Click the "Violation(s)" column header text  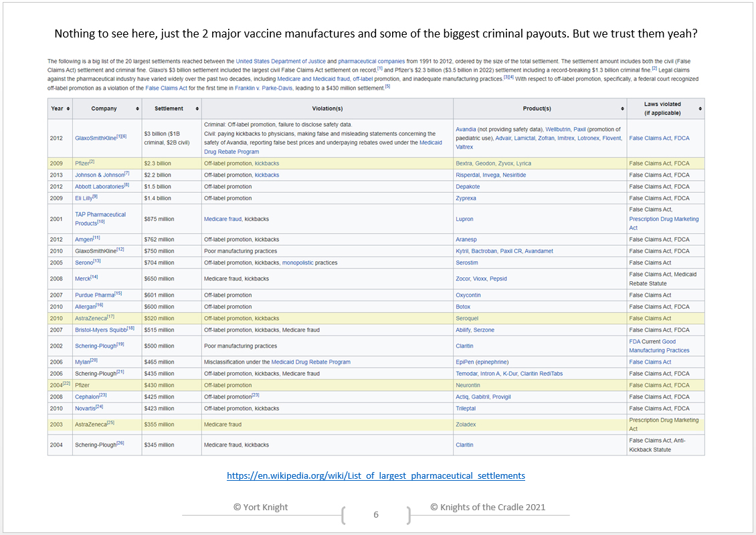(x=327, y=108)
